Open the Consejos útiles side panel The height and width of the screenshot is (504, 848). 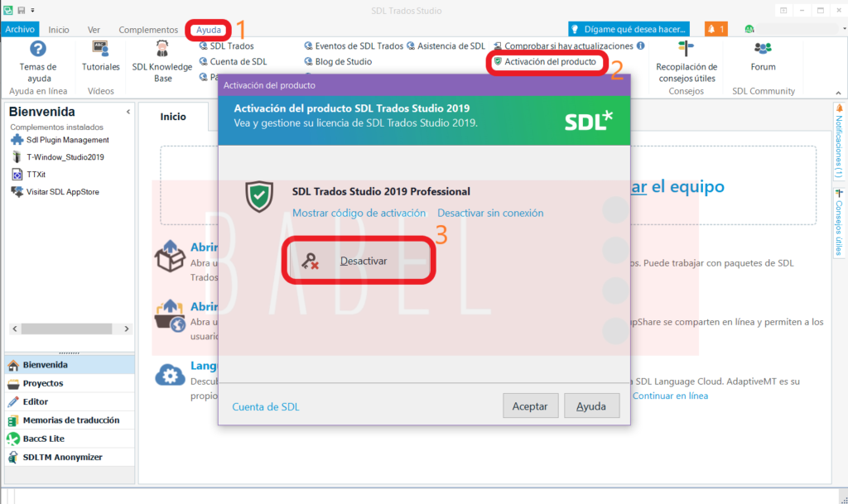tap(839, 222)
